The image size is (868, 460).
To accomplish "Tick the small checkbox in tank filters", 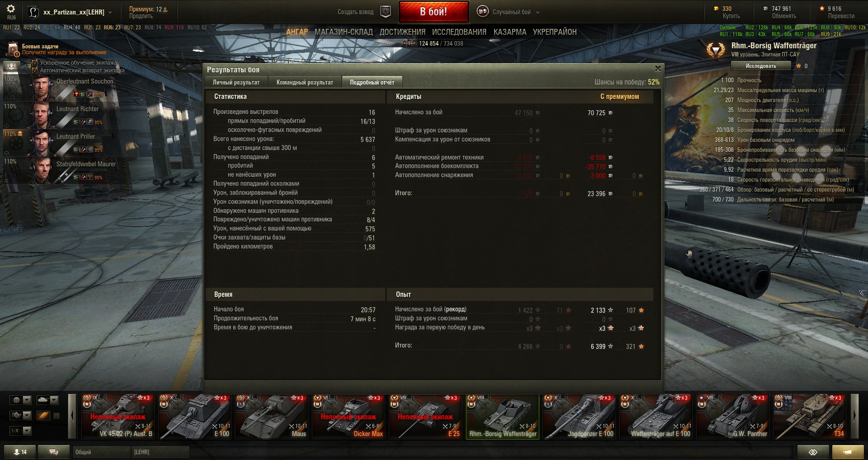I will pyautogui.click(x=57, y=415).
